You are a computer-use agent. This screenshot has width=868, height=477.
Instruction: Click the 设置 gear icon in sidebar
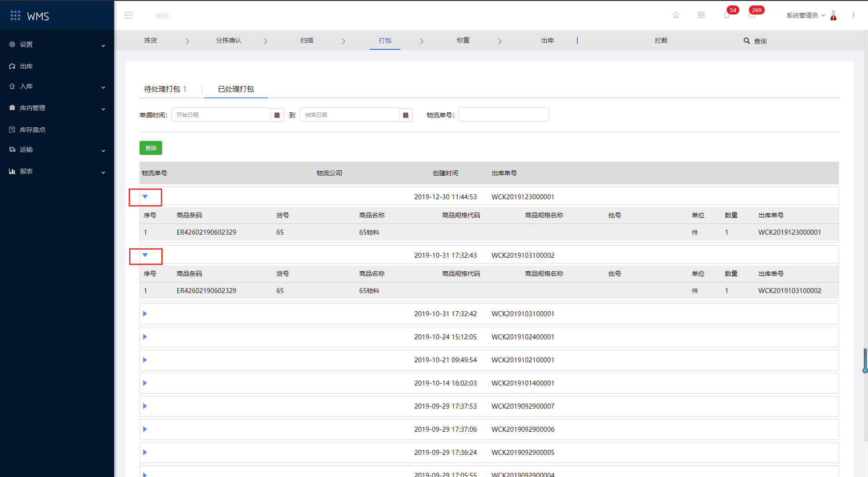pos(12,44)
